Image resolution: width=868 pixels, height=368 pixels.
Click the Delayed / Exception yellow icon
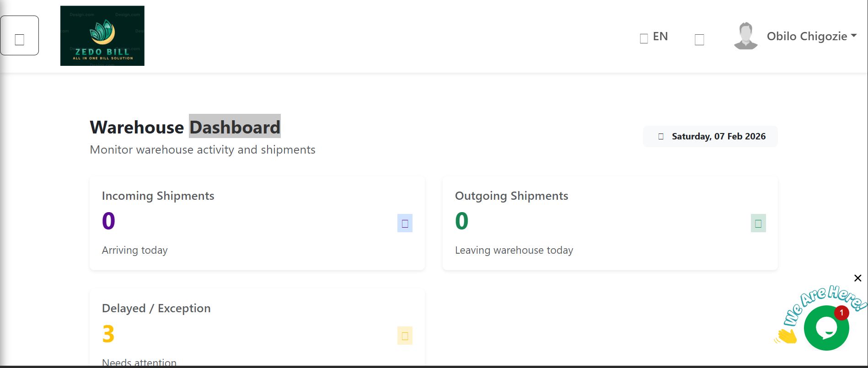405,336
